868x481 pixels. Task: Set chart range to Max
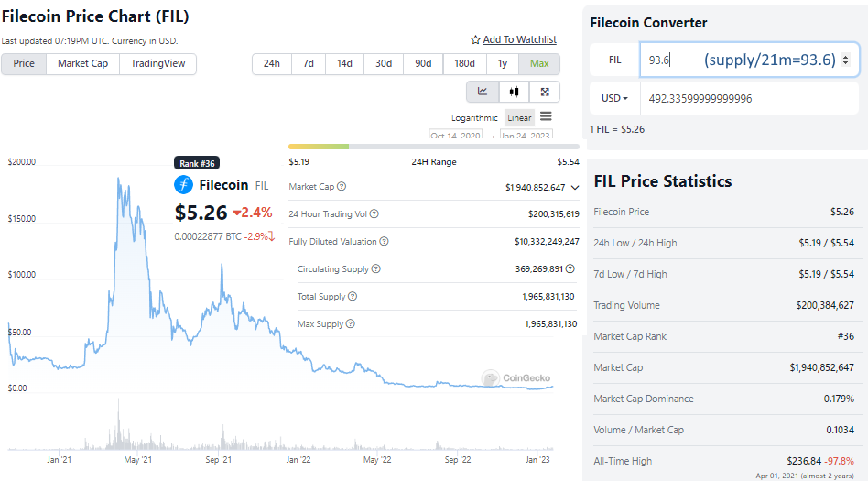click(x=539, y=64)
